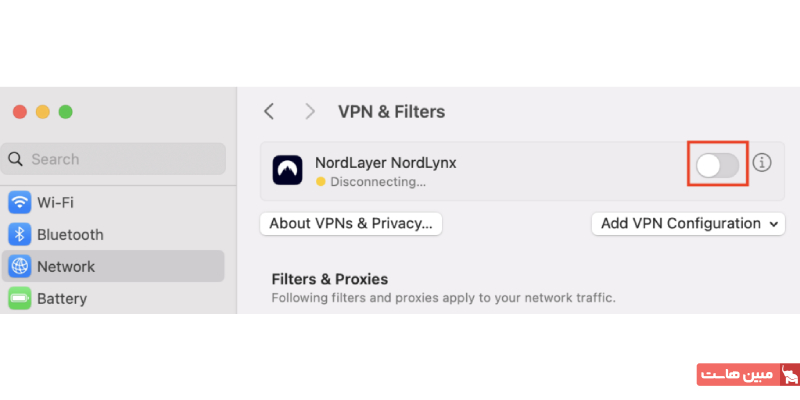800x400 pixels.
Task: Click the Bluetooth icon in sidebar
Action: [20, 235]
